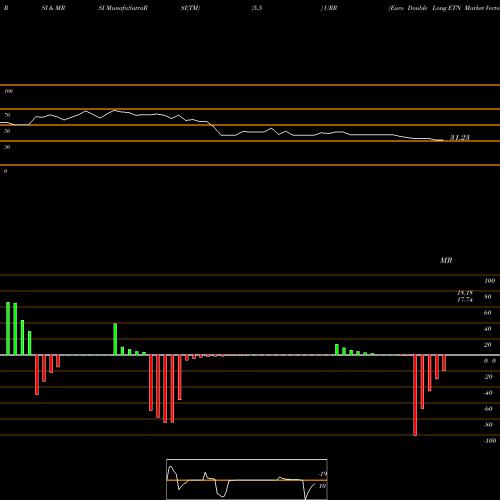Click the end of the RSI line near 31.23

click(x=442, y=140)
